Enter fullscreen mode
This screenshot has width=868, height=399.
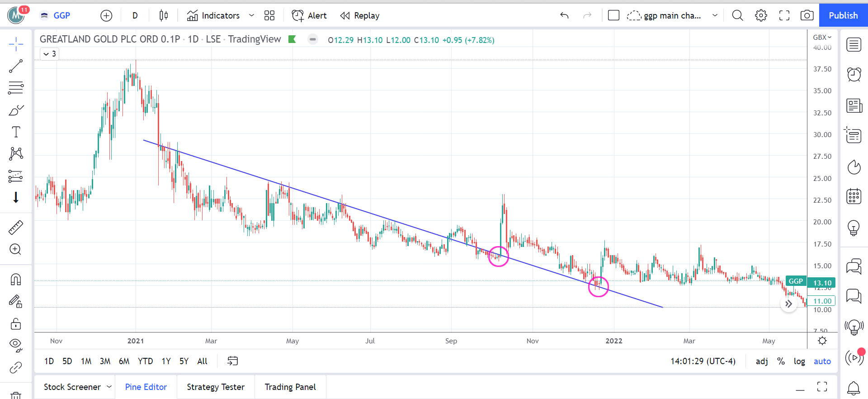coord(784,16)
